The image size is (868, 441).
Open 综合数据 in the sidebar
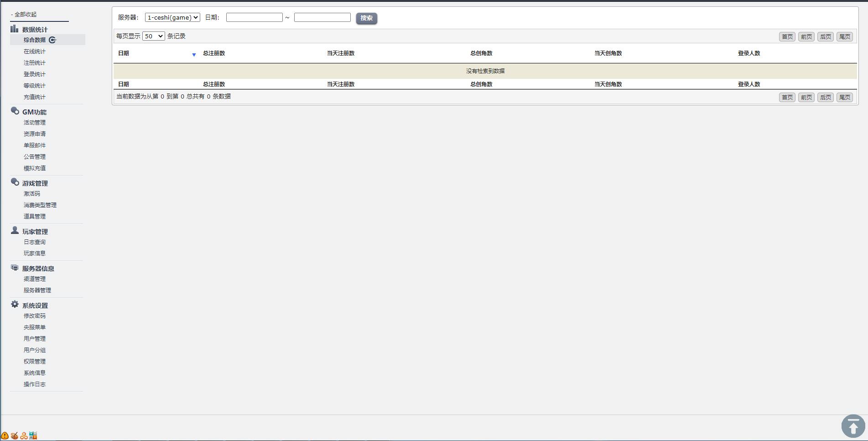(x=35, y=40)
